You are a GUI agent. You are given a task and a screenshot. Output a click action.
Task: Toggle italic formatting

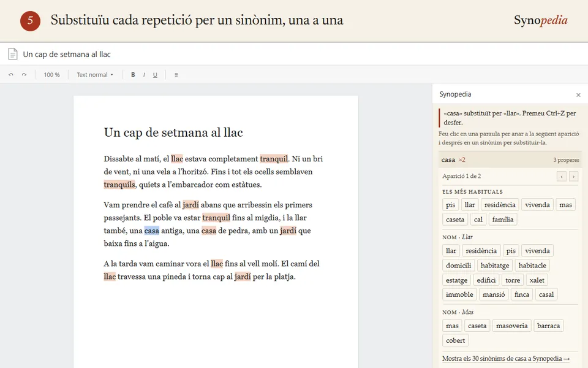[144, 75]
